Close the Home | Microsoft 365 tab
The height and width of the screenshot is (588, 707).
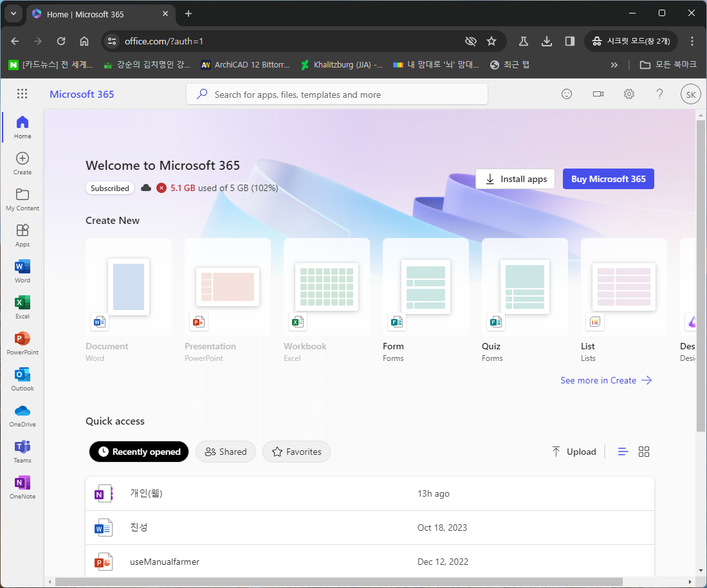(165, 14)
